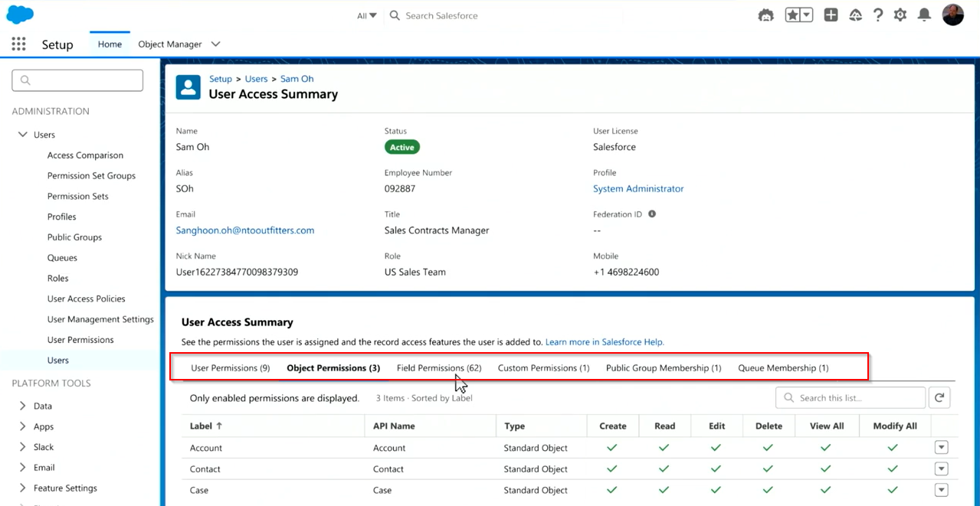The image size is (980, 506).
Task: Click the Setup Quick Find search box
Action: (77, 80)
